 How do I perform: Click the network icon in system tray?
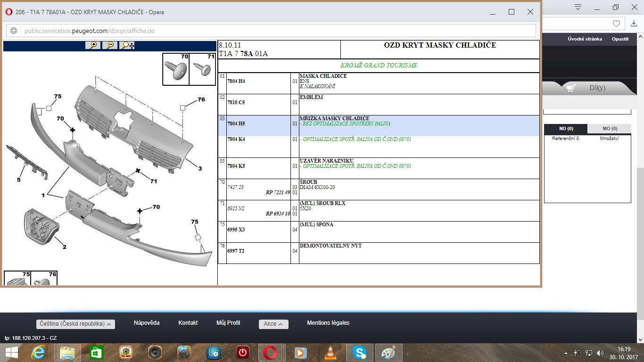(589, 353)
